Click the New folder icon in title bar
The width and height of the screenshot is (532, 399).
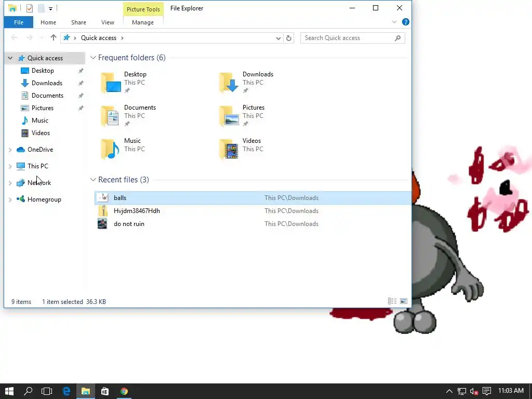point(41,8)
